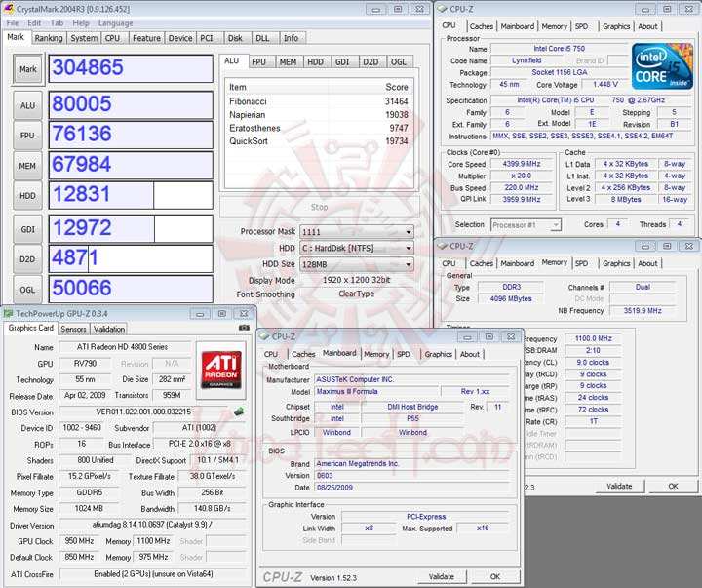Open SPD tab in top CPU-Z window
The width and height of the screenshot is (702, 588).
click(581, 26)
